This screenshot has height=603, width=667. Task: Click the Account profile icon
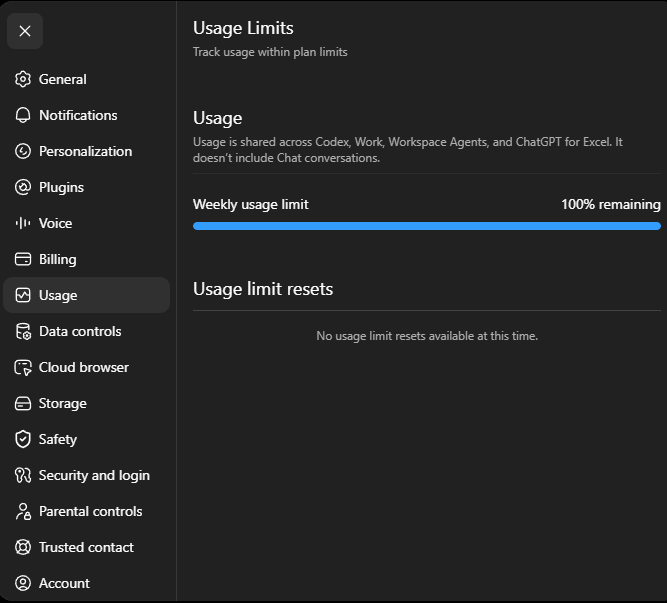[23, 583]
